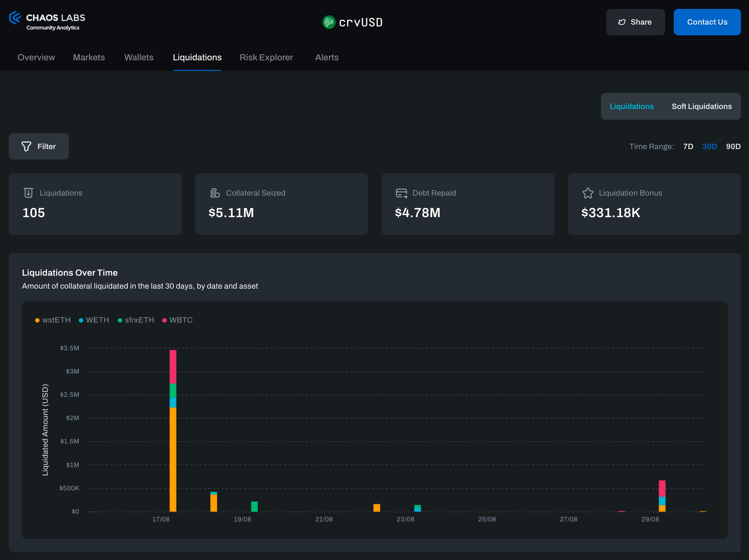Click the 25/08 x-axis date label
This screenshot has width=749, height=560.
point(487,519)
